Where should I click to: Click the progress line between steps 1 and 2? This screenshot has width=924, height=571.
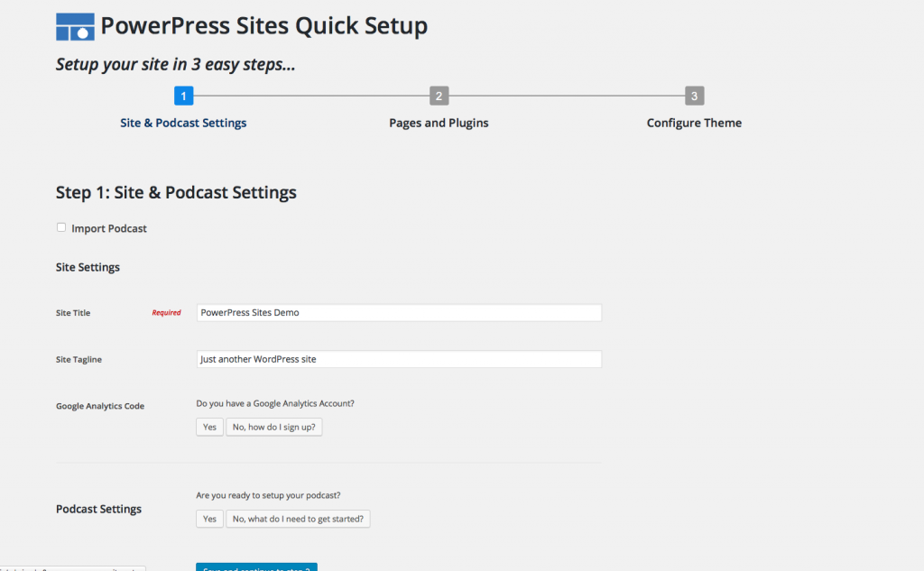(311, 96)
